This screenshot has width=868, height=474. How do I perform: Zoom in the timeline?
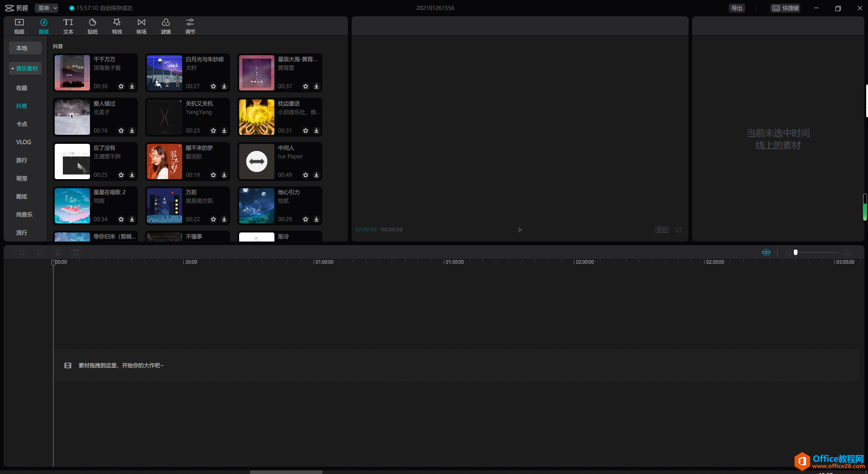click(846, 252)
